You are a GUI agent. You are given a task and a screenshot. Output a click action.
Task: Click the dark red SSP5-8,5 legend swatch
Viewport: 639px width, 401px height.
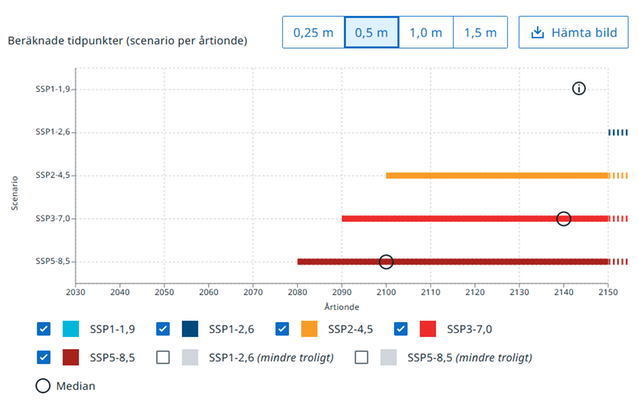(70, 357)
